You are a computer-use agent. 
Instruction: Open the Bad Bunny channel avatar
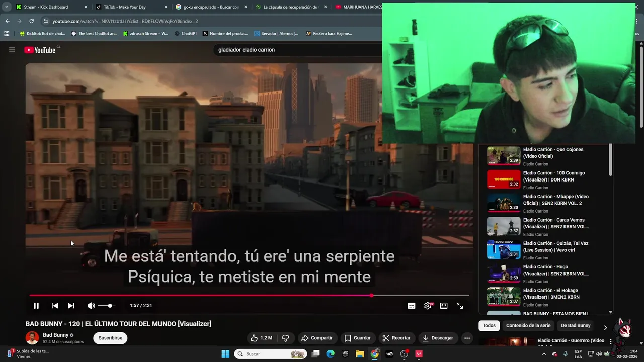pyautogui.click(x=32, y=338)
